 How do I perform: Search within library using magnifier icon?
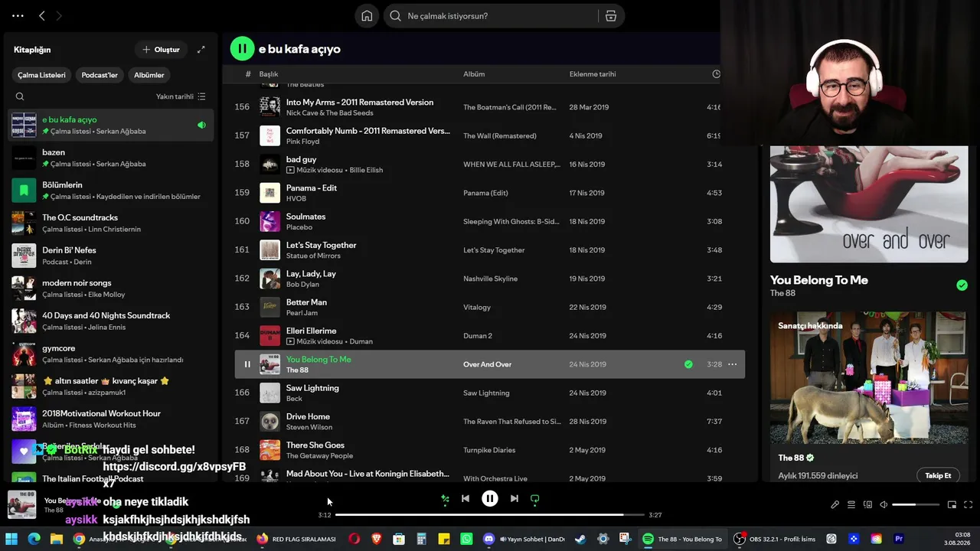click(20, 96)
